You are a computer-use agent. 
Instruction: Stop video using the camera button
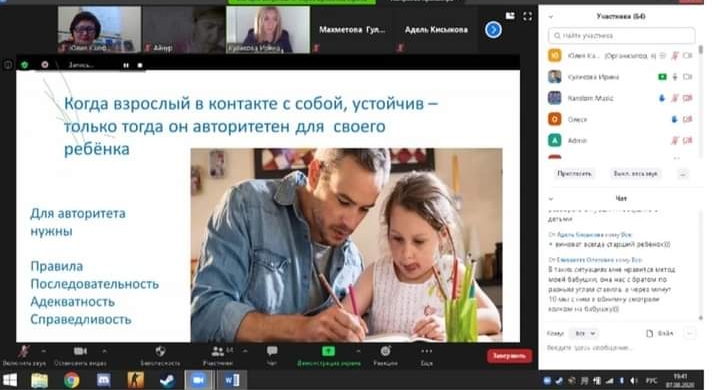80,356
